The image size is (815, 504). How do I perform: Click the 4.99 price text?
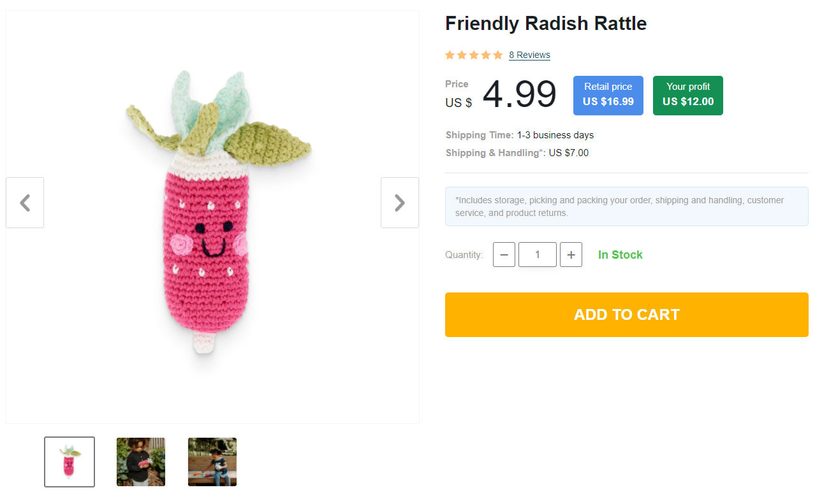(x=519, y=95)
